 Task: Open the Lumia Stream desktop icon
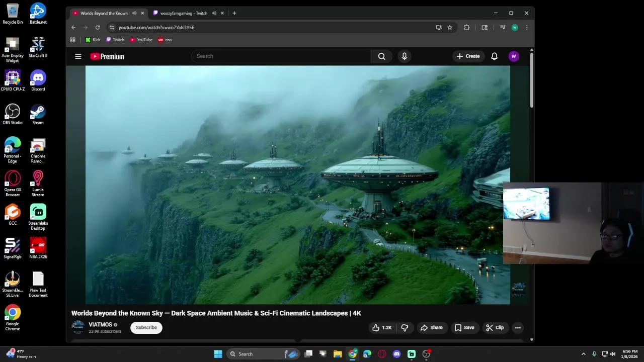coord(38,184)
